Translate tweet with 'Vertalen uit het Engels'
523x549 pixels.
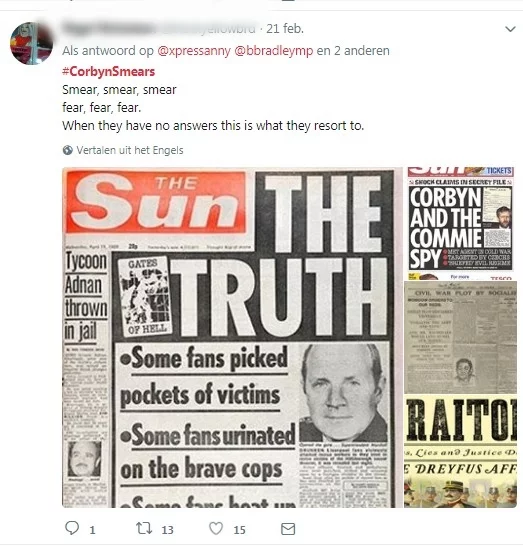point(130,150)
